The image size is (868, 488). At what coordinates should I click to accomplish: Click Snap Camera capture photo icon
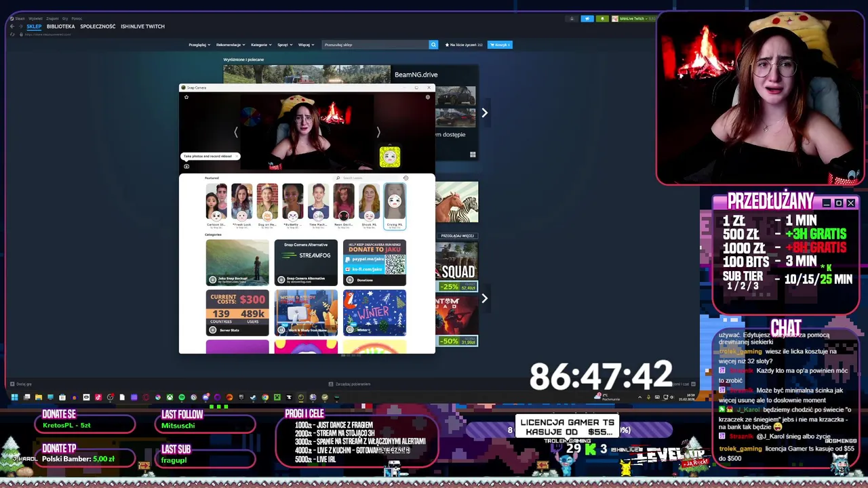point(186,167)
